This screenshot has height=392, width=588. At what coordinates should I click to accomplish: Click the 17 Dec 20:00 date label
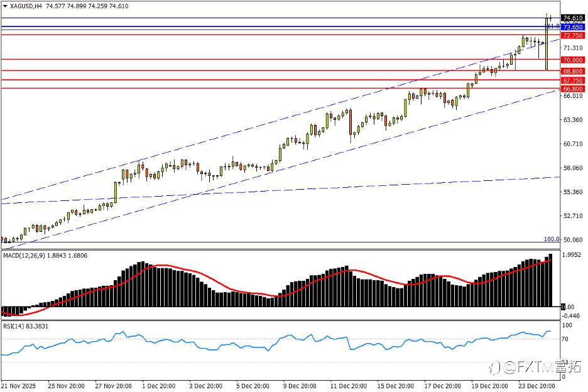442,386
